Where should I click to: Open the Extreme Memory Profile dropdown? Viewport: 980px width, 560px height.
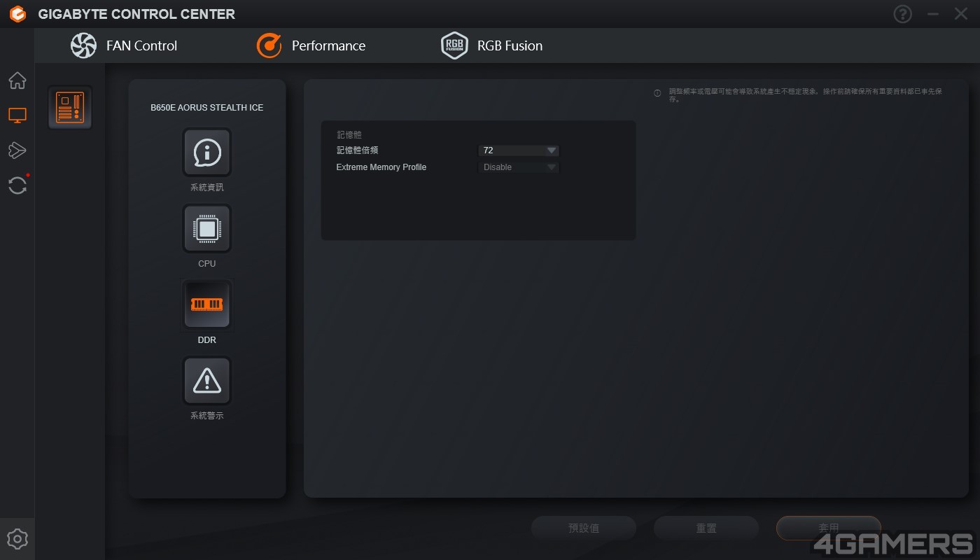point(519,167)
